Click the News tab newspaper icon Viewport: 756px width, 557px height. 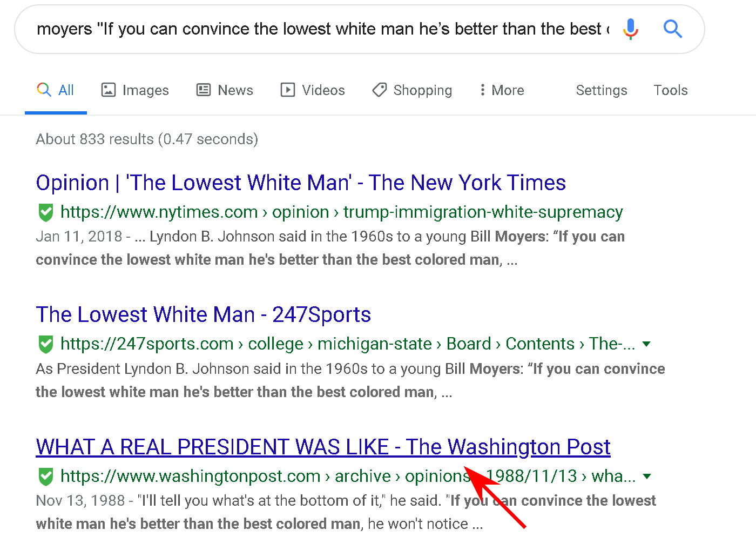(204, 90)
